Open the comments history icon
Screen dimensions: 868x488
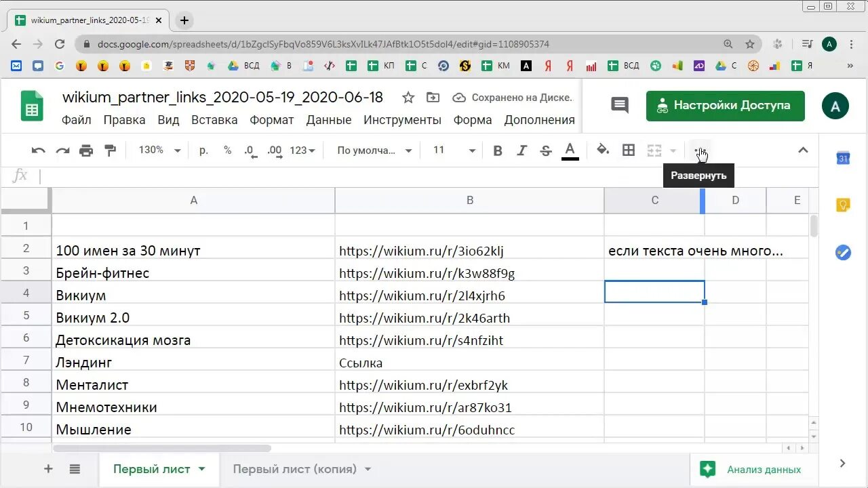coord(620,105)
